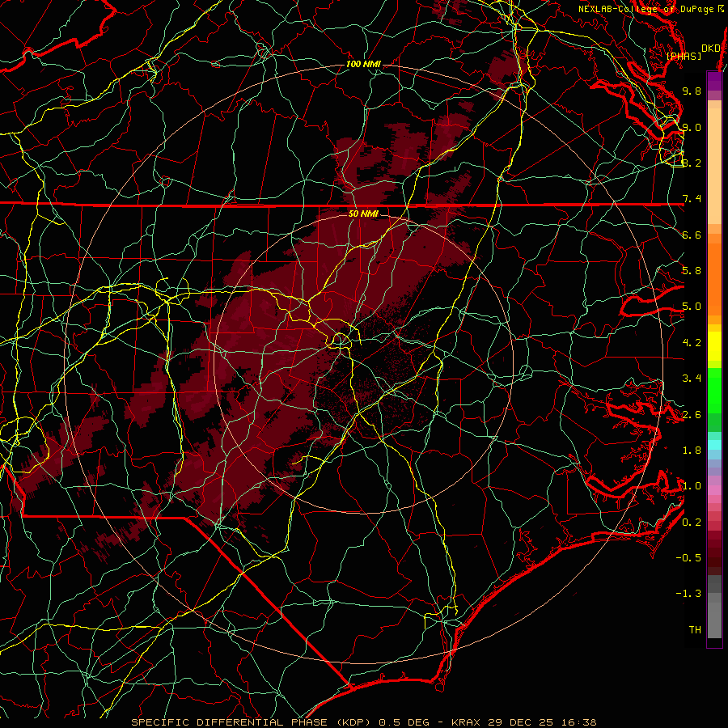Click the 50 NMI range ring label

coord(363,214)
